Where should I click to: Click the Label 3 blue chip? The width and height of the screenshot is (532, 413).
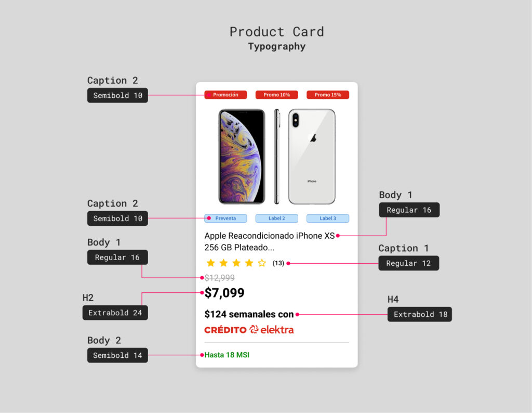point(327,218)
